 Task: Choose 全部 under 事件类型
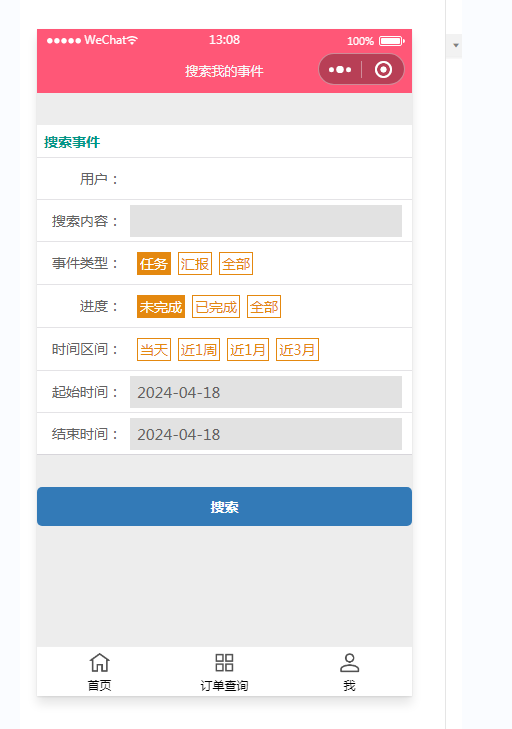(236, 264)
